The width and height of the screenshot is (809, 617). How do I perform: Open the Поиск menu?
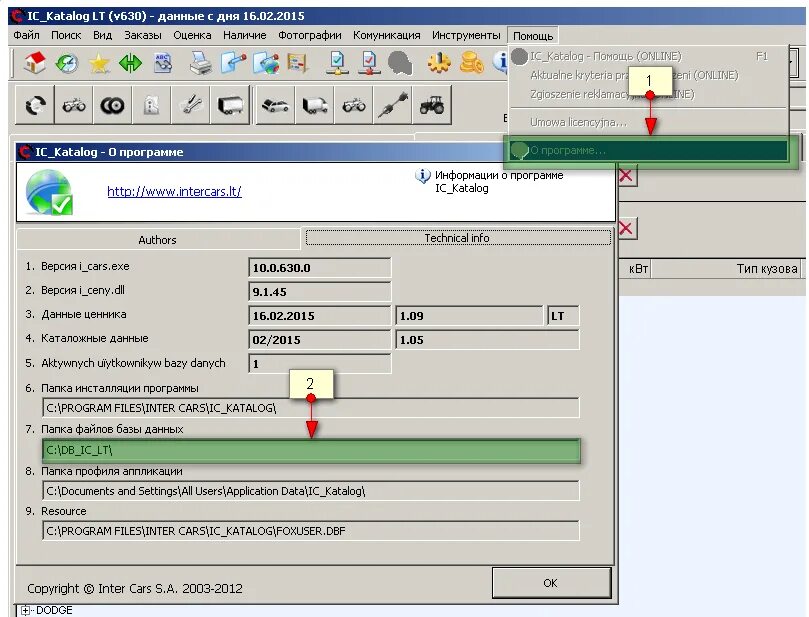(x=66, y=35)
